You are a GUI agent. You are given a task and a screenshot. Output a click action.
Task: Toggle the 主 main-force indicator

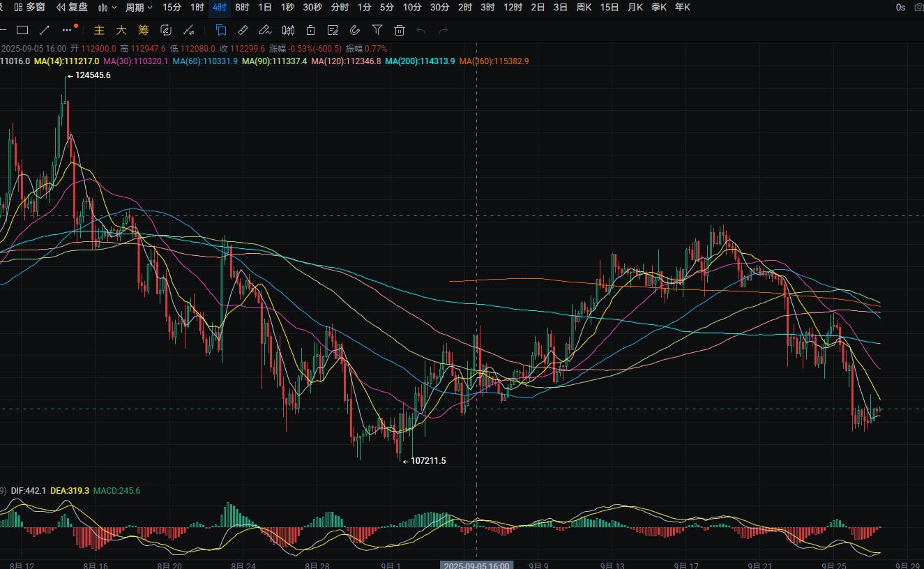pos(99,30)
